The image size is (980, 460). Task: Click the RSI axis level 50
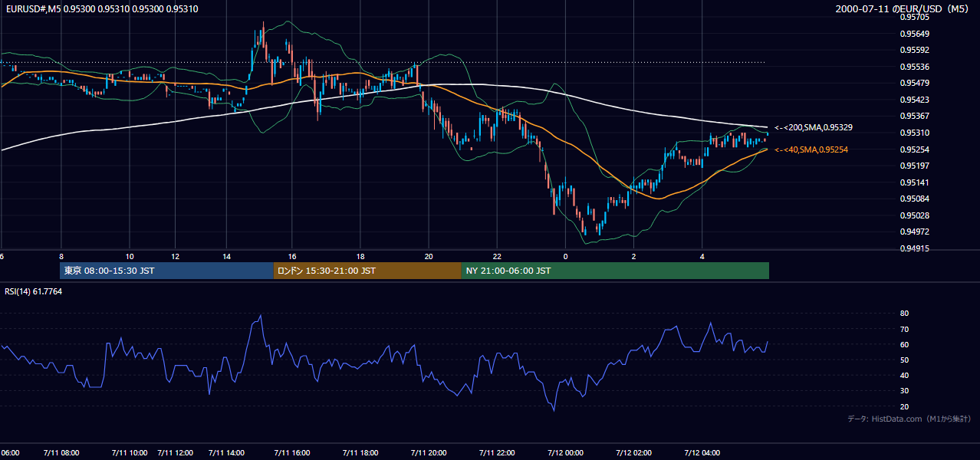[904, 360]
